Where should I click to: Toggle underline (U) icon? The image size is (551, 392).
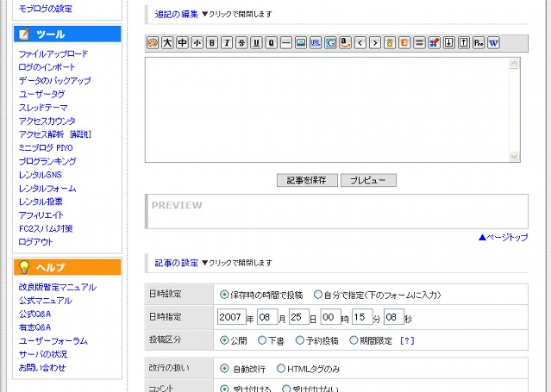(x=256, y=43)
